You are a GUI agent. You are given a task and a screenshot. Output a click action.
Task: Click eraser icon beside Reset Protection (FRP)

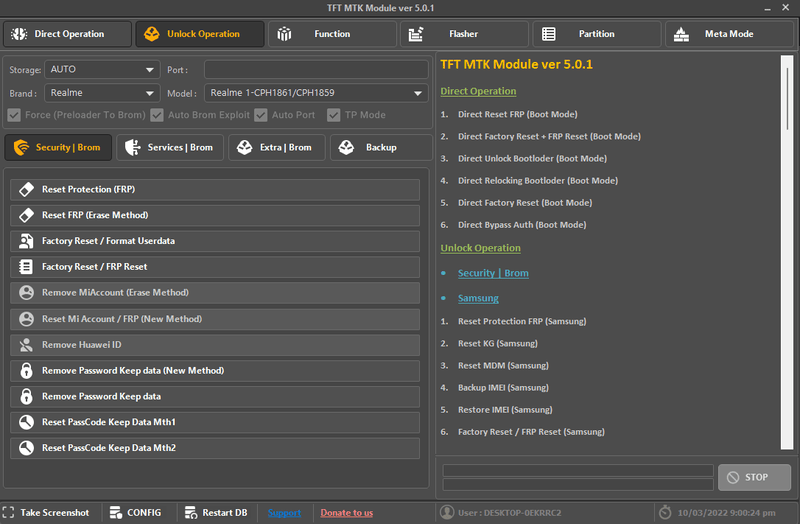(x=26, y=189)
